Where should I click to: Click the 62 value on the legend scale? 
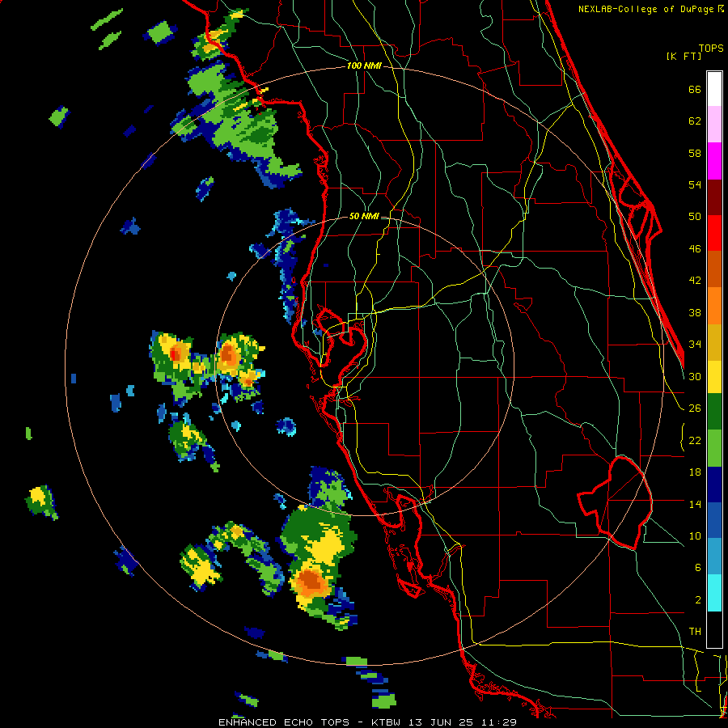[695, 121]
